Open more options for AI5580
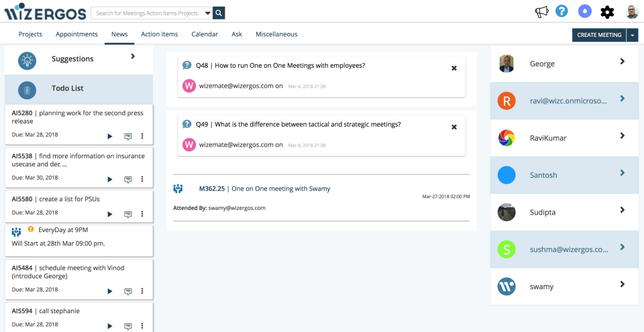 (142, 214)
